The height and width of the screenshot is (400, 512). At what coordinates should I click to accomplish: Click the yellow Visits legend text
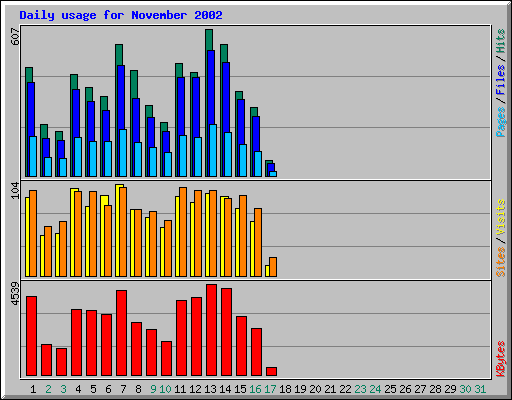pos(501,217)
